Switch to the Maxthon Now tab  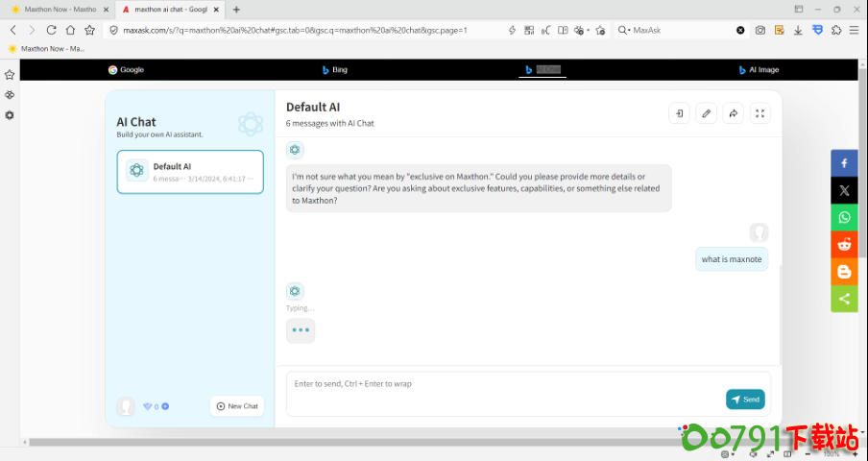[58, 9]
